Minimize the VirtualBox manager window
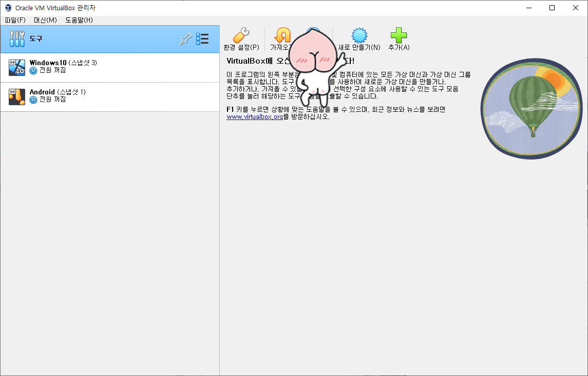Image resolution: width=588 pixels, height=376 pixels. [529, 8]
